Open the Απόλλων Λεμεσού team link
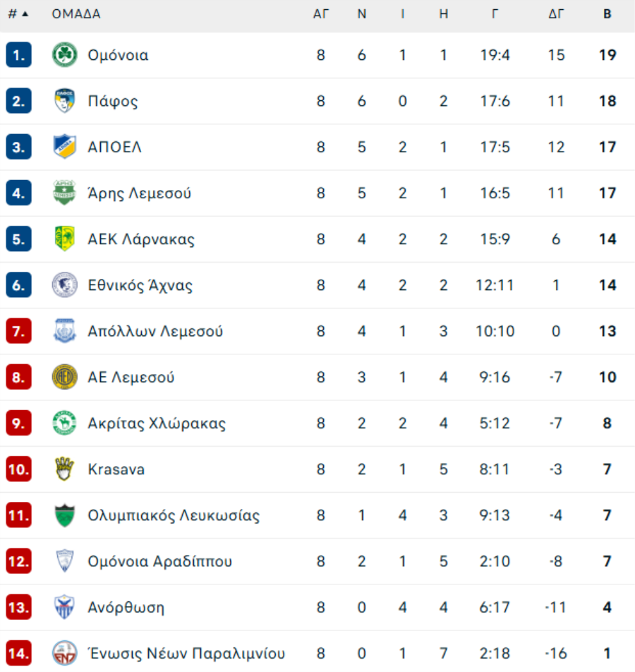Image resolution: width=635 pixels, height=672 pixels. pos(155,331)
